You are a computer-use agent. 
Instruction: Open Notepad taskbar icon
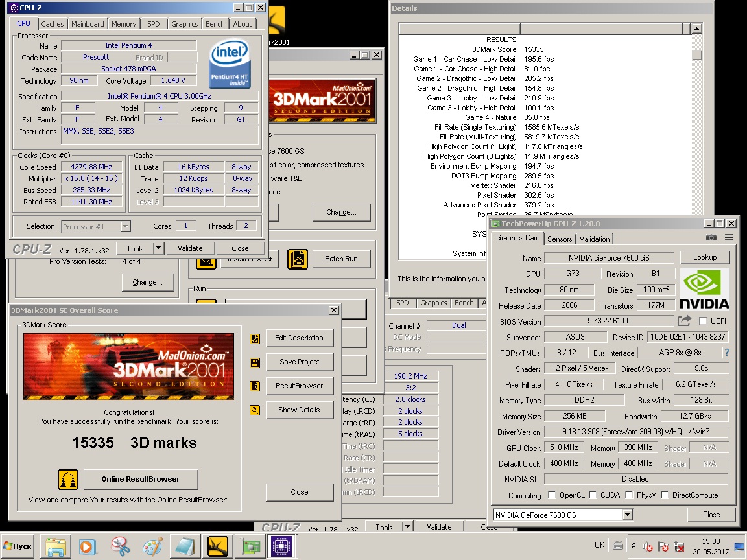tap(185, 546)
